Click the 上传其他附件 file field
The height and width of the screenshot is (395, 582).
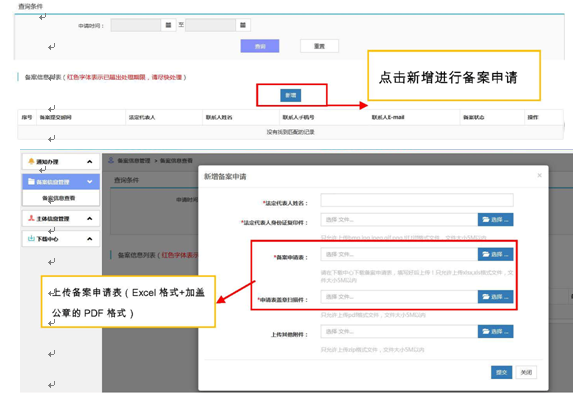coord(399,332)
